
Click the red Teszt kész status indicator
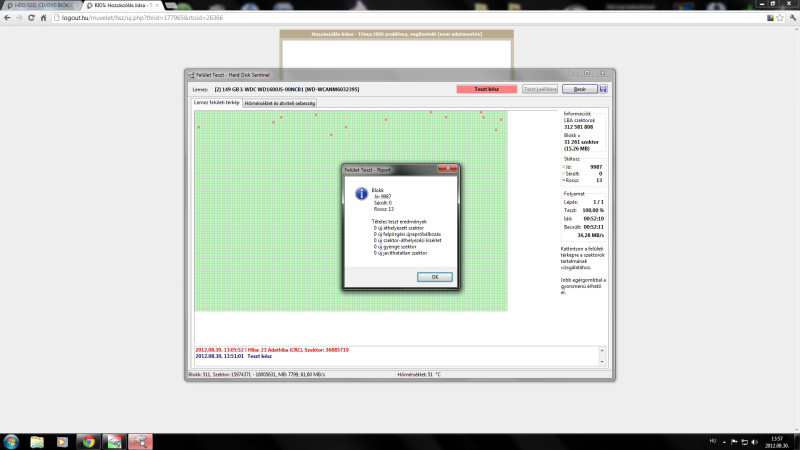point(487,89)
